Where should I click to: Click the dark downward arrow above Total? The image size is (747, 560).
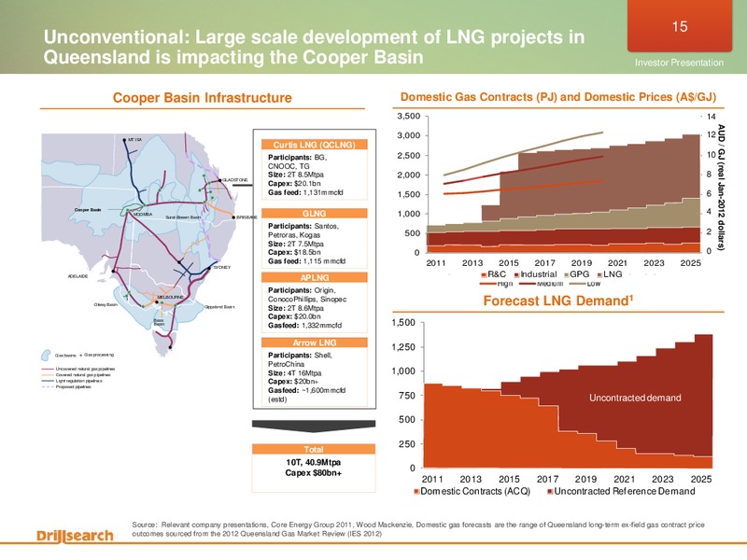tap(314, 426)
